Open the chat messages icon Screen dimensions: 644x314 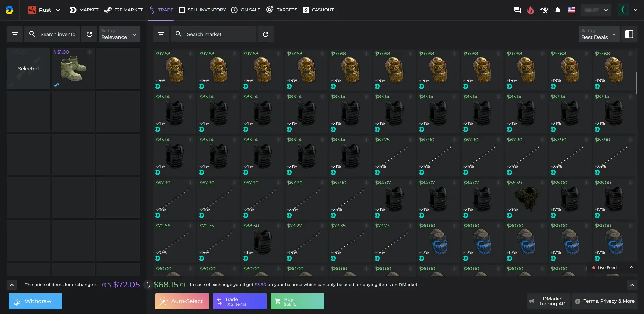pos(517,10)
